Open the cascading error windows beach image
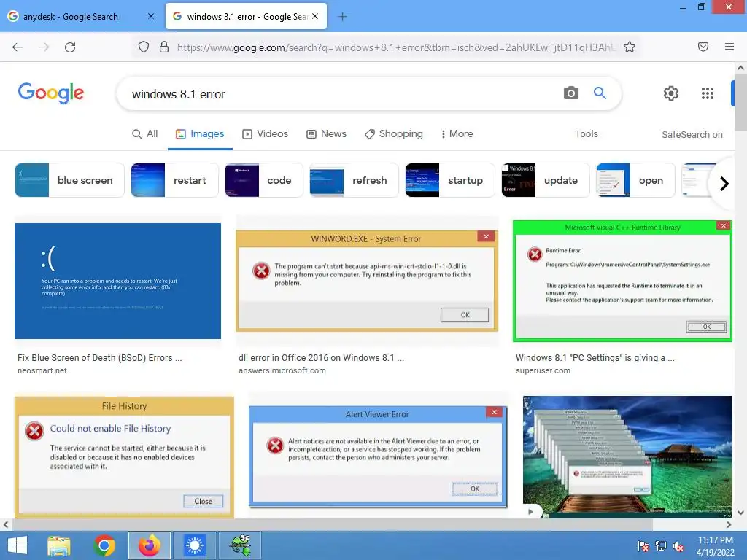Screen dimensions: 747x560 (x=627, y=457)
